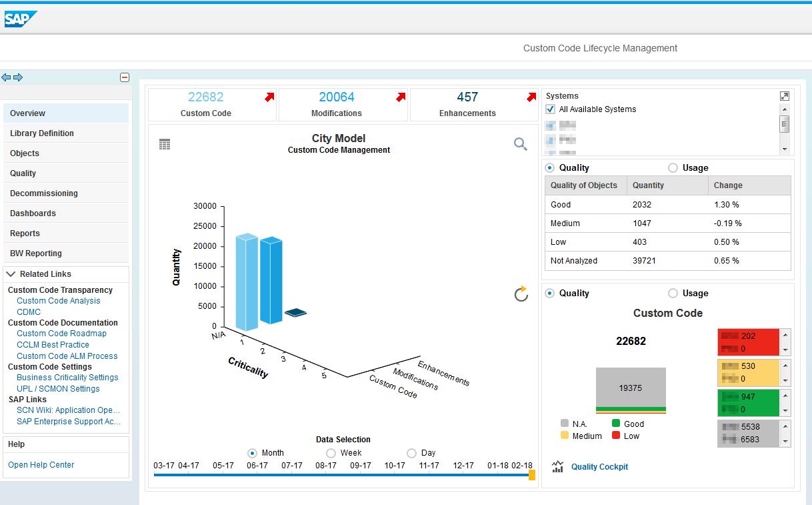812x505 pixels.
Task: Open the SCN Wiki: Application Ope… link
Action: (69, 410)
